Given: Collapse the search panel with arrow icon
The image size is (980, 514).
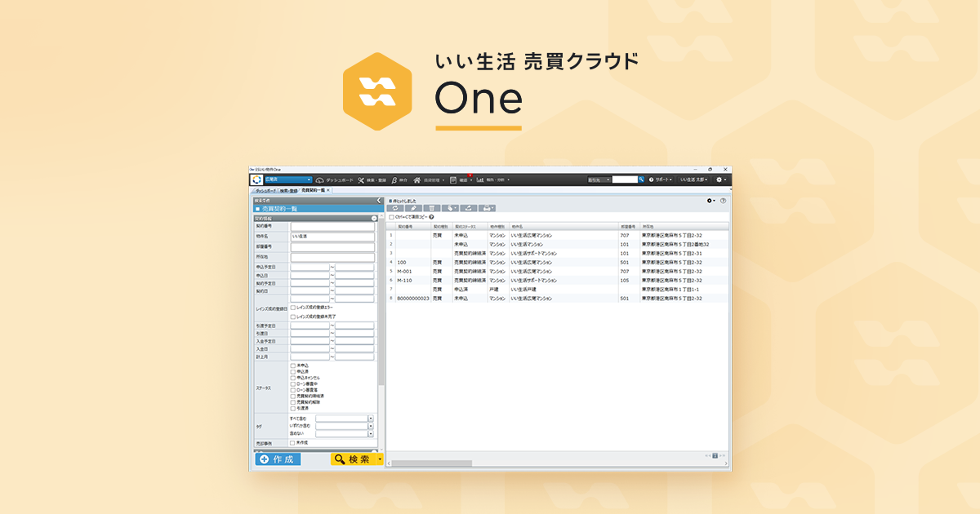Looking at the screenshot, I should pyautogui.click(x=379, y=200).
